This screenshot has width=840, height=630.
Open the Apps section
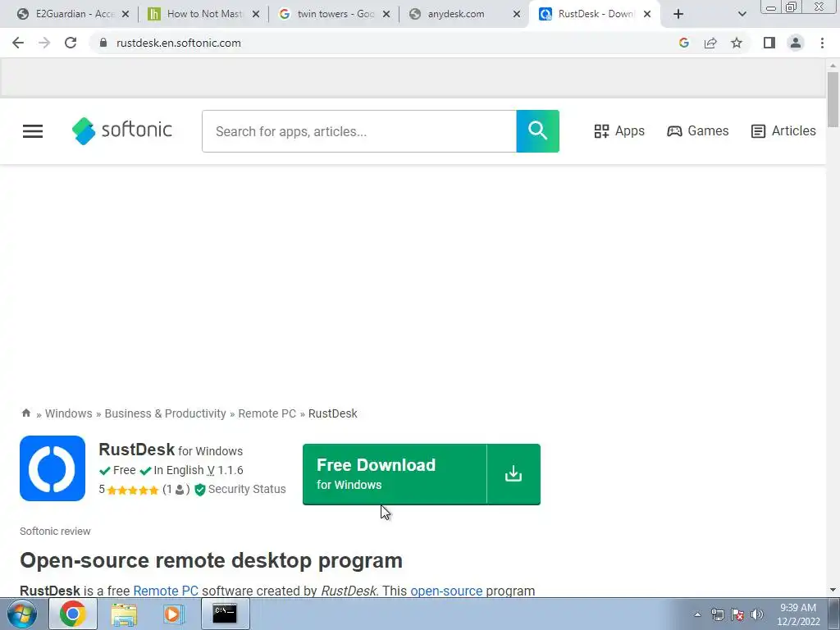pyautogui.click(x=619, y=131)
